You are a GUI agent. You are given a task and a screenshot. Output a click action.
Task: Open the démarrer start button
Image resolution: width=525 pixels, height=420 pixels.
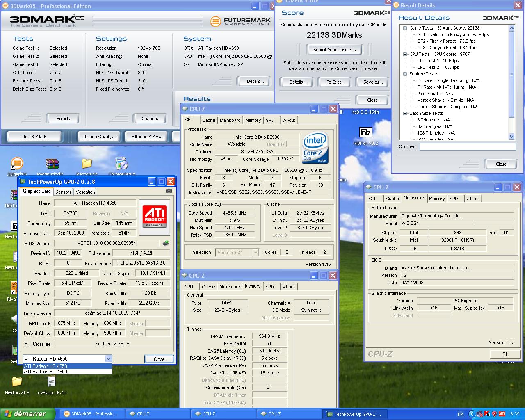[x=27, y=414]
